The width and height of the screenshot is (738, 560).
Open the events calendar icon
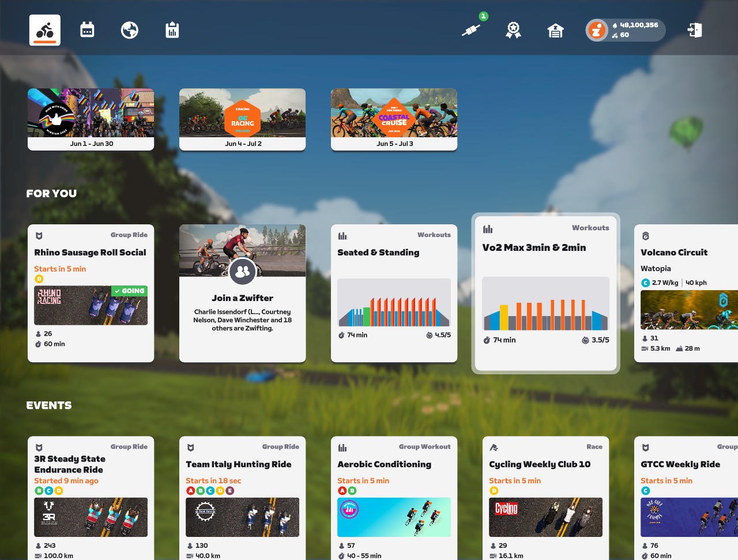tap(87, 30)
